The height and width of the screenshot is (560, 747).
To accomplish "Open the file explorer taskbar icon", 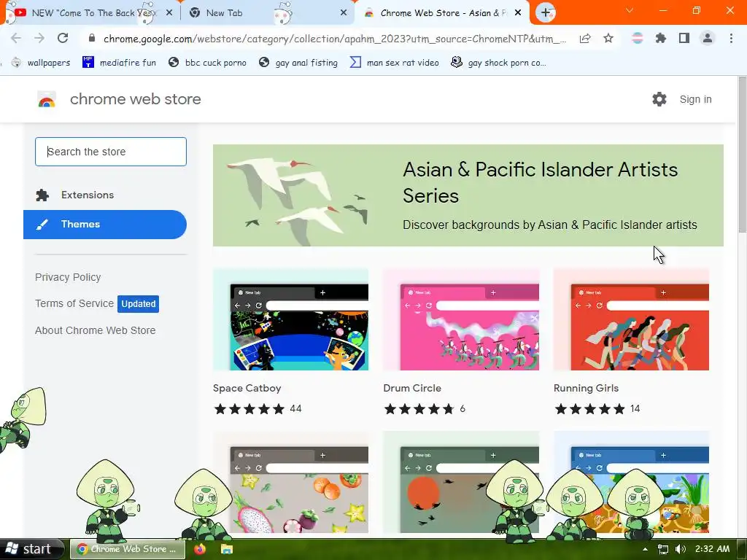I will [x=227, y=549].
